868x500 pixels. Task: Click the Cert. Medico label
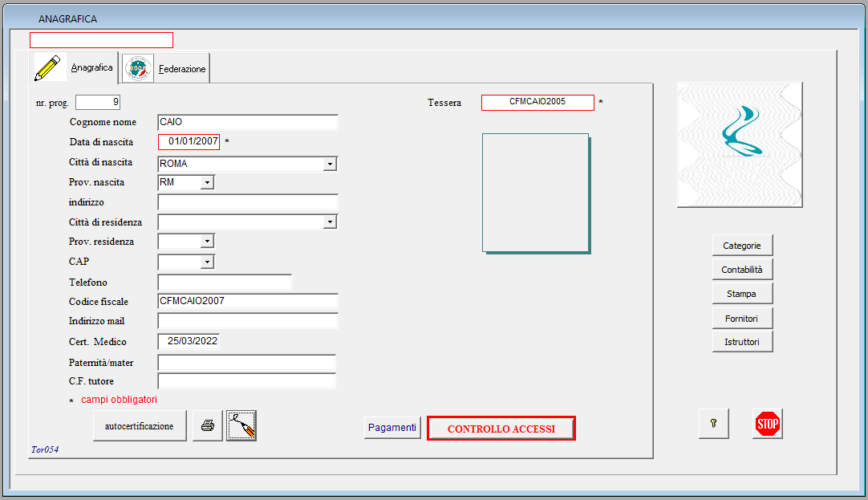coord(97,342)
